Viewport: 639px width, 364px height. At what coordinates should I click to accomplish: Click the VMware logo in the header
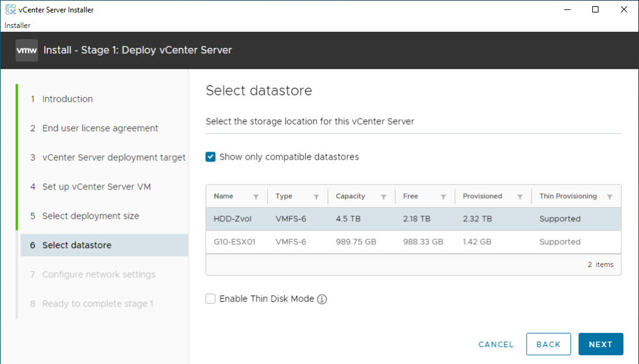(26, 50)
